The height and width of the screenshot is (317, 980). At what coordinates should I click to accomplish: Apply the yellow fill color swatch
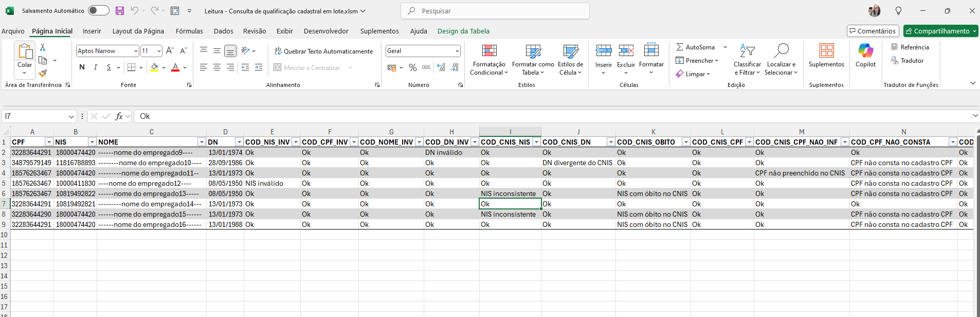154,67
